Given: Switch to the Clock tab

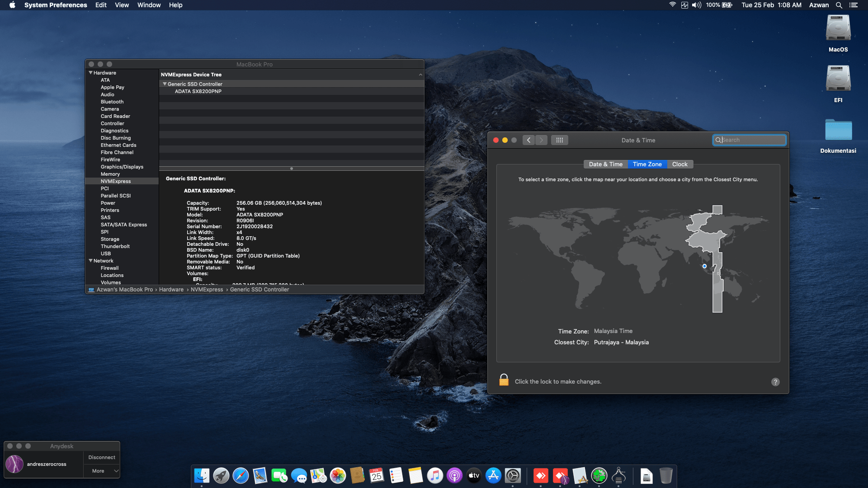Looking at the screenshot, I should (680, 164).
